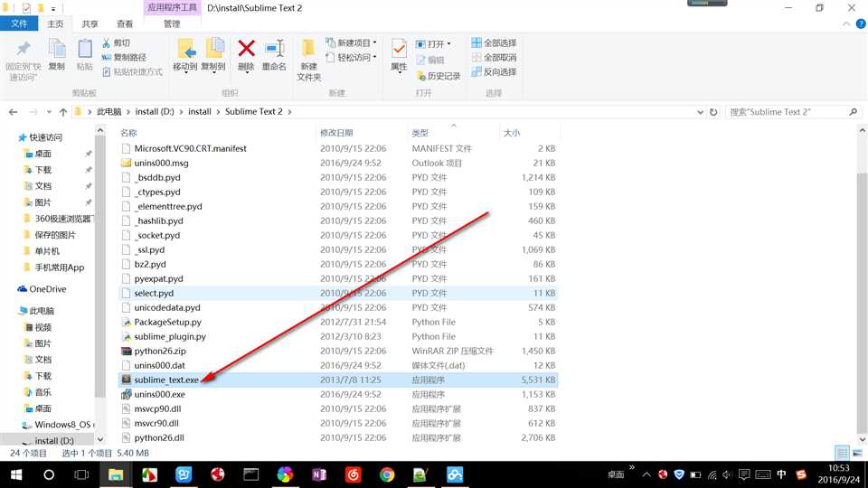Open the recent locations dropdown arrow
868x488 pixels.
(49, 112)
